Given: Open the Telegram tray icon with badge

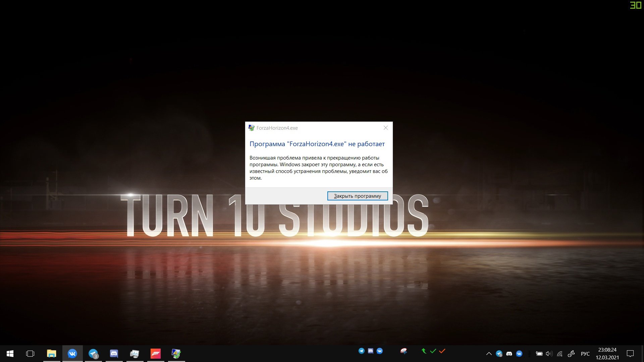Looking at the screenshot, I should pyautogui.click(x=499, y=354).
